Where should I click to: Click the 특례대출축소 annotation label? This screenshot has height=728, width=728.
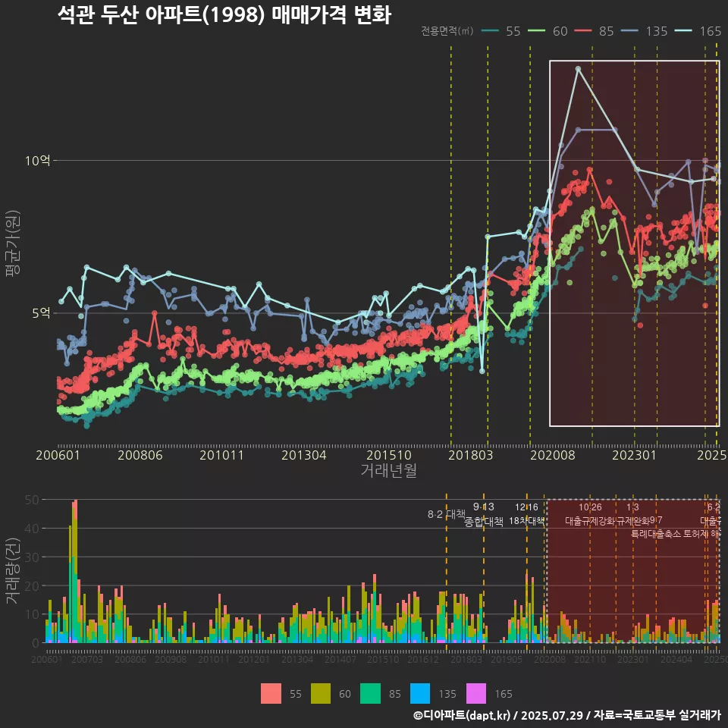tap(657, 534)
